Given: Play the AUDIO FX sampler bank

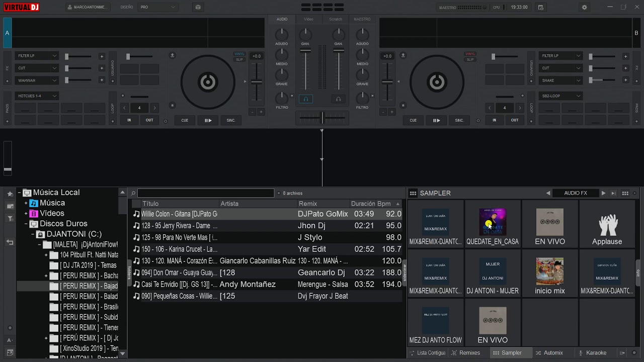Looking at the screenshot, I should pos(603,193).
